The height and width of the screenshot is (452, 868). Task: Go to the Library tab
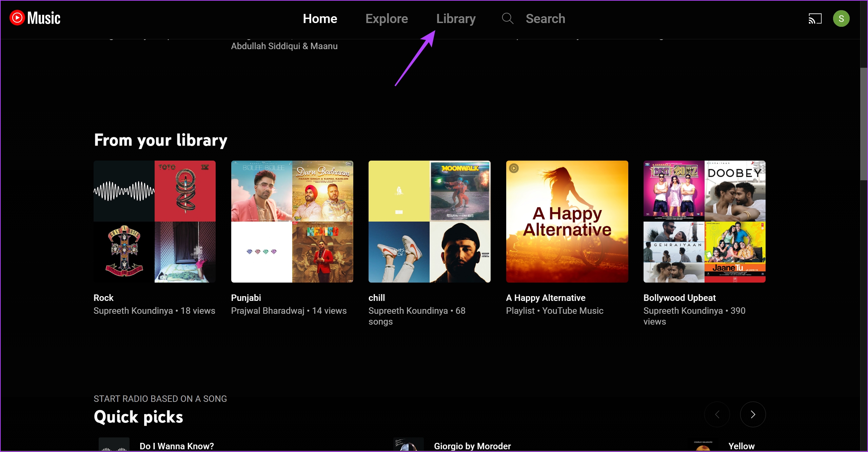[x=456, y=19]
